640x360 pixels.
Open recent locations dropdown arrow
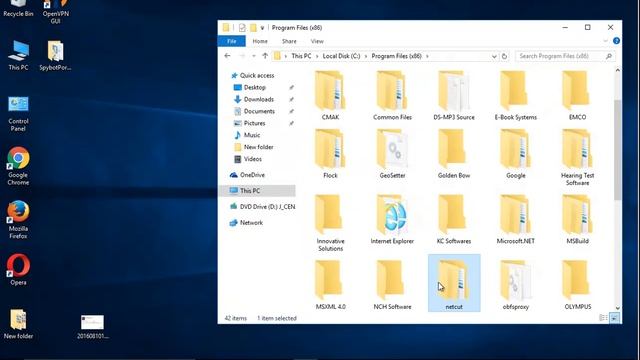pyautogui.click(x=254, y=56)
